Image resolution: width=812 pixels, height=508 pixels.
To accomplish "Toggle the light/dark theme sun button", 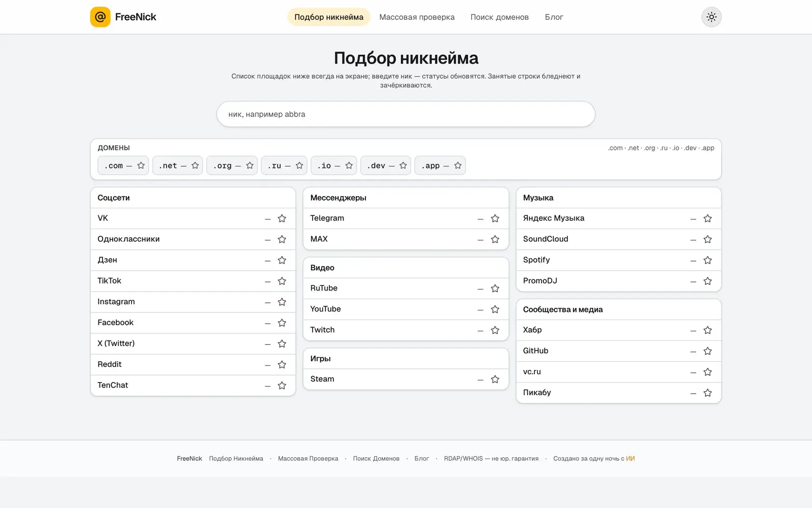I will [x=712, y=17].
